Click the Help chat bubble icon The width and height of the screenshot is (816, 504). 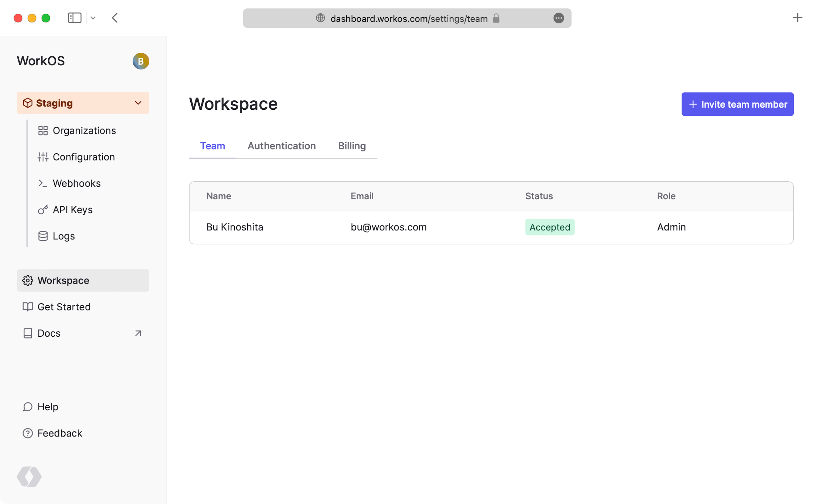tap(28, 407)
